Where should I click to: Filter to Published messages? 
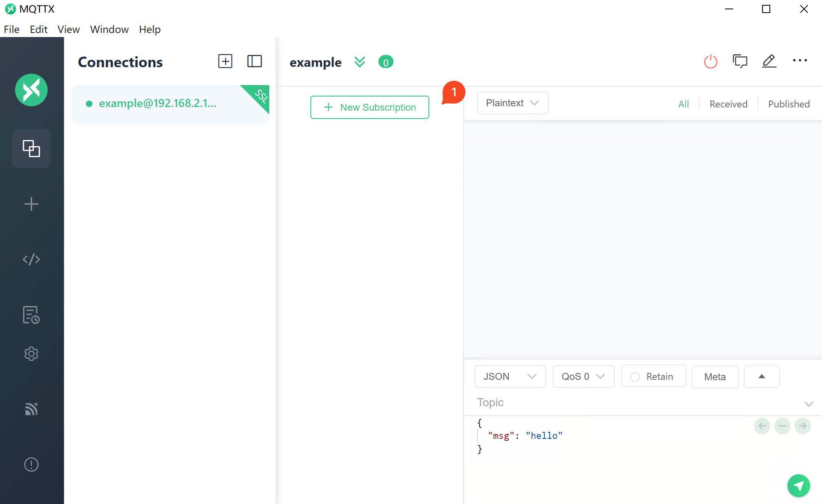(x=789, y=104)
